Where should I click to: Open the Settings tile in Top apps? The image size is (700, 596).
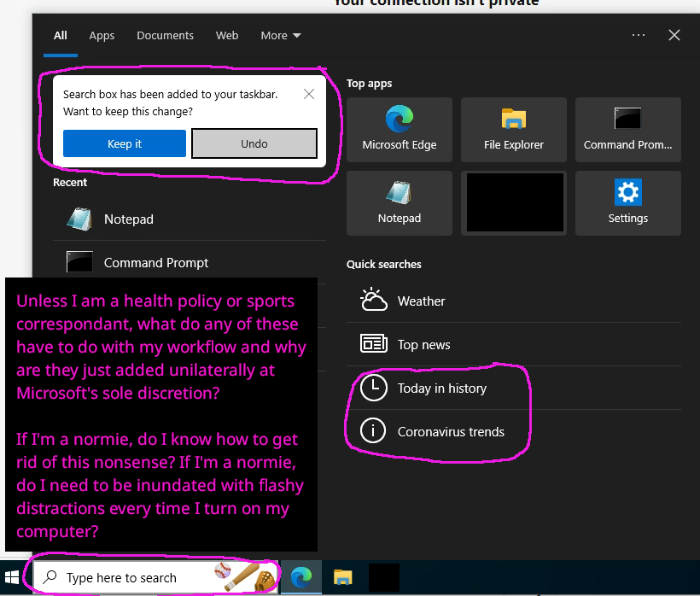[627, 203]
